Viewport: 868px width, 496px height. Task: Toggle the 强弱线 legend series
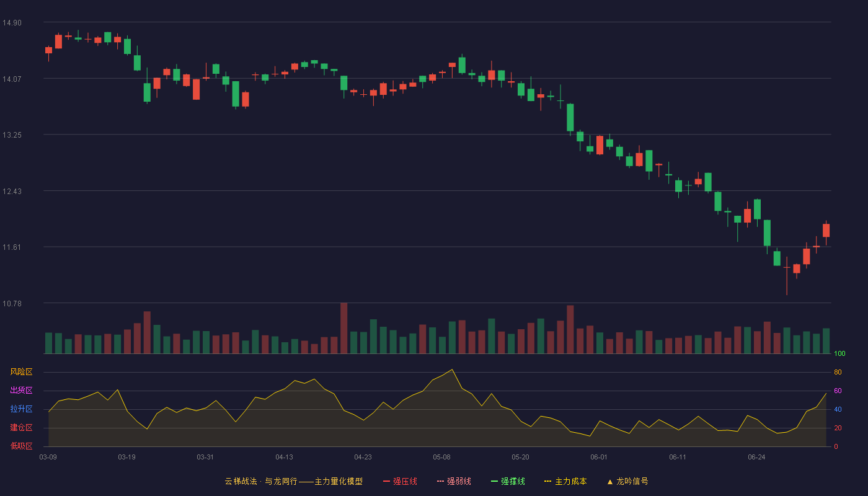tap(454, 481)
